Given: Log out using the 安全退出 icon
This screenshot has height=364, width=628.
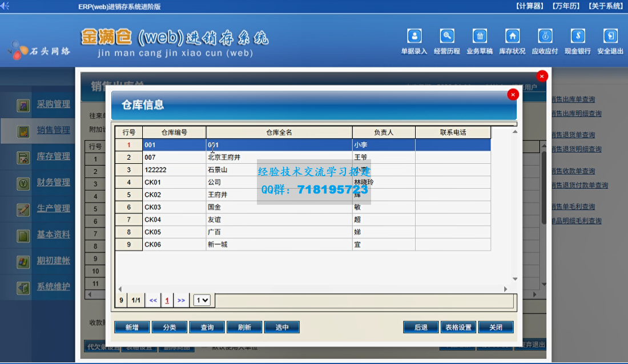Looking at the screenshot, I should pos(610,36).
